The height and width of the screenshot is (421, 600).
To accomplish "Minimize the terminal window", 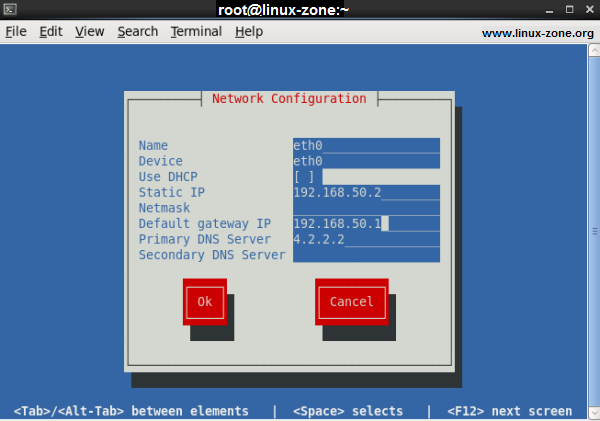I will click(549, 10).
